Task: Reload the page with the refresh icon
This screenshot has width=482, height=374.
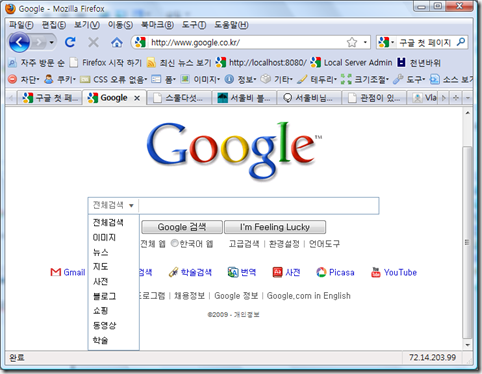Action: pyautogui.click(x=70, y=42)
